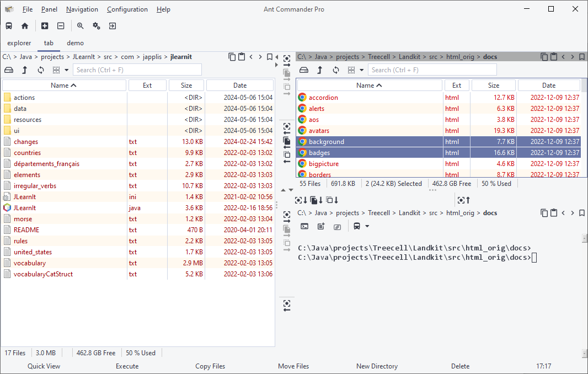Screen dimensions: 588x374
Task: Open the Panel menu
Action: pos(49,9)
